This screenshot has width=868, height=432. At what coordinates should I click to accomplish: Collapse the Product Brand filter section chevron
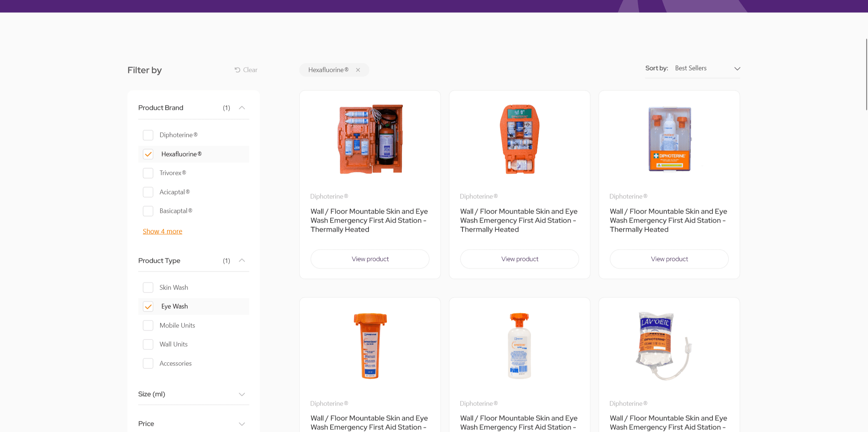[x=242, y=108]
